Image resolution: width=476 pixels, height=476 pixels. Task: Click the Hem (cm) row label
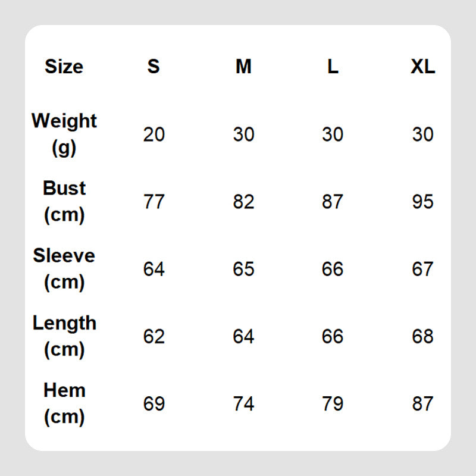pos(64,403)
